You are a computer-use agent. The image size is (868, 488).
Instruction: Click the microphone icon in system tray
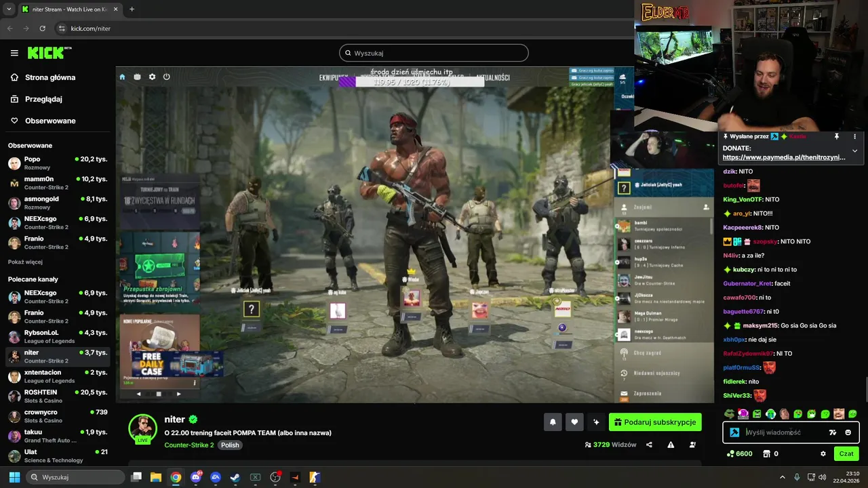[797, 477]
